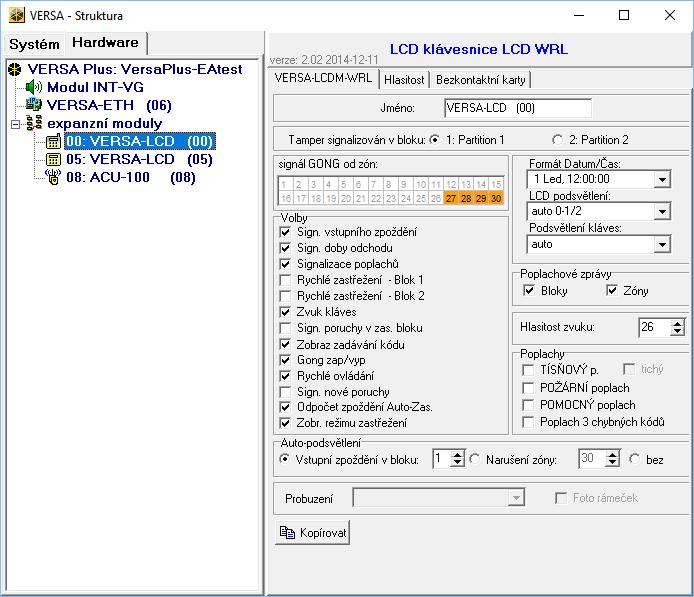The width and height of the screenshot is (694, 597).
Task: Switch to the Hardware tab
Action: [x=105, y=42]
